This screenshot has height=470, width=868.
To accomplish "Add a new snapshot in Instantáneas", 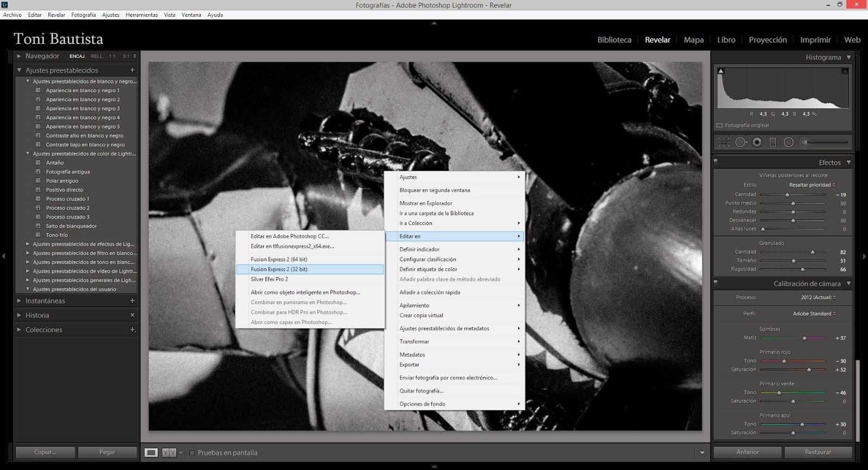I will (x=132, y=300).
